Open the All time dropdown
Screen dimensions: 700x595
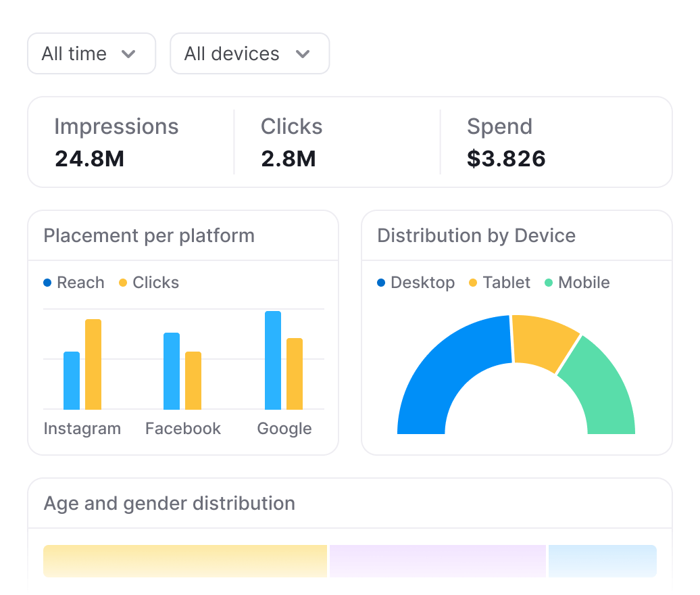coord(91,54)
